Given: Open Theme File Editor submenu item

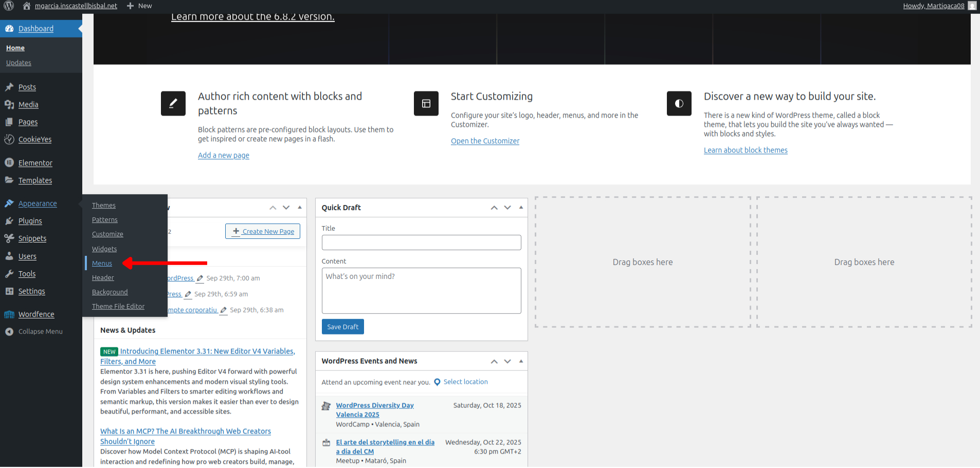Looking at the screenshot, I should pyautogui.click(x=118, y=307).
